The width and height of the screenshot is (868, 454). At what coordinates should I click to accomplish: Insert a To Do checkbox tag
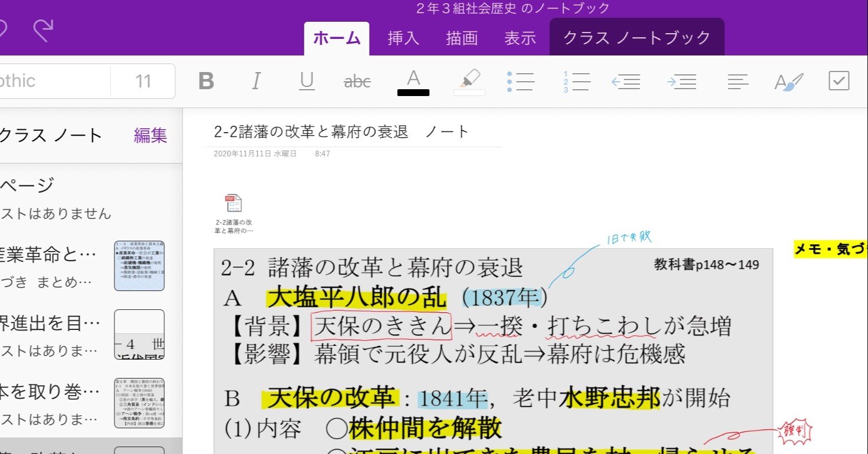[838, 81]
